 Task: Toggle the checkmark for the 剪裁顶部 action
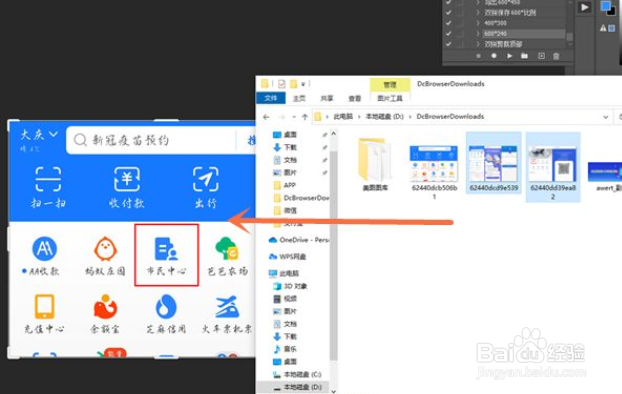point(449,44)
